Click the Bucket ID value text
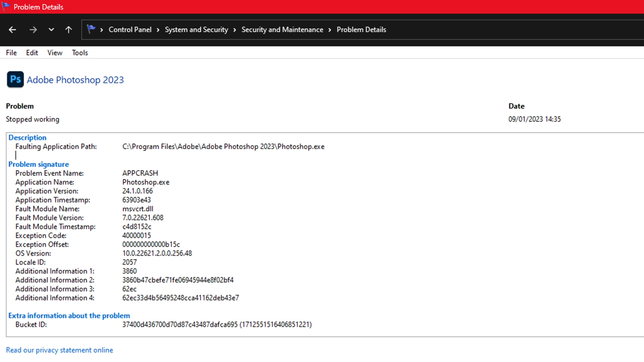This screenshot has height=362, width=644. pyautogui.click(x=217, y=324)
